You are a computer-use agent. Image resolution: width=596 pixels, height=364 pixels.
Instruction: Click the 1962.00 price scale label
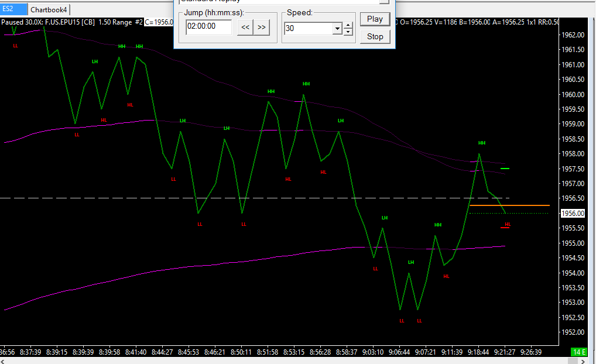tap(573, 35)
